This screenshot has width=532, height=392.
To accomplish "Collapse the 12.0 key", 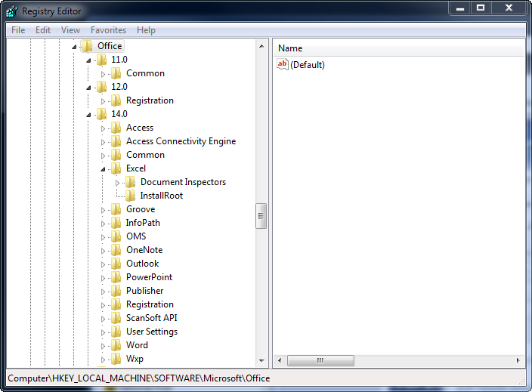I will 88,88.
